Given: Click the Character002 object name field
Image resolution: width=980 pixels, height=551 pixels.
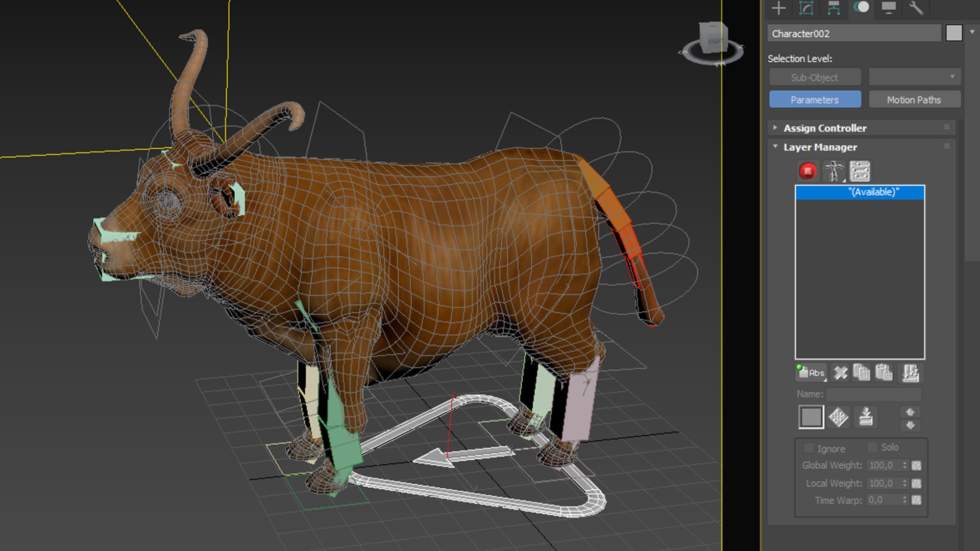Looking at the screenshot, I should tap(854, 34).
